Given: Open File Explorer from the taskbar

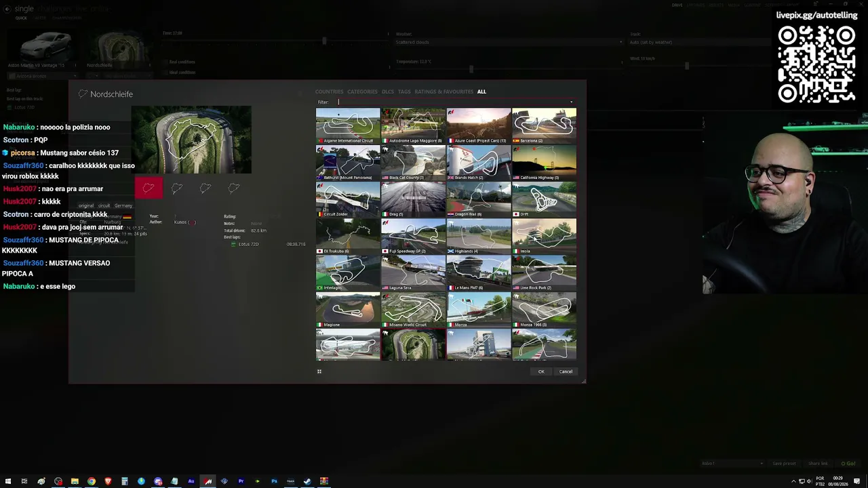Looking at the screenshot, I should 75,481.
